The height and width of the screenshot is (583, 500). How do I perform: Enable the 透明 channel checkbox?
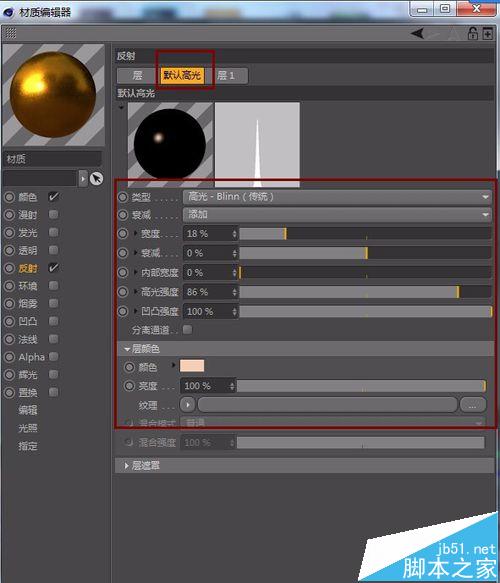(54, 250)
